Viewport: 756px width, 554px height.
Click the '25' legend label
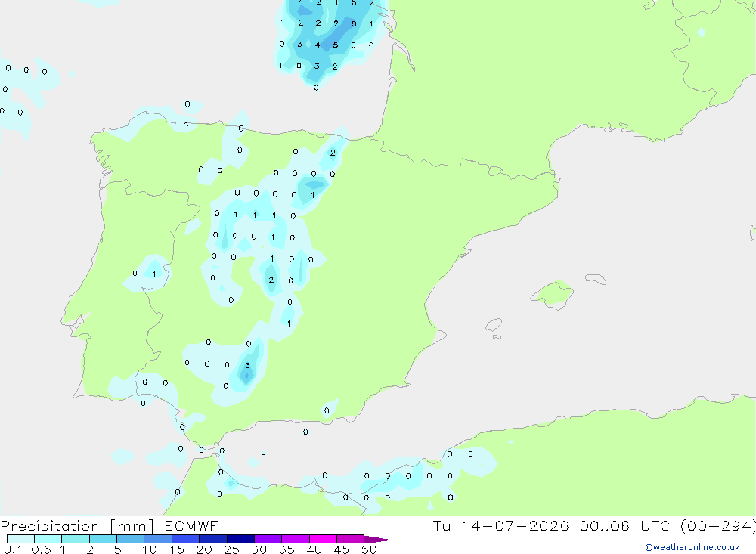(x=231, y=549)
